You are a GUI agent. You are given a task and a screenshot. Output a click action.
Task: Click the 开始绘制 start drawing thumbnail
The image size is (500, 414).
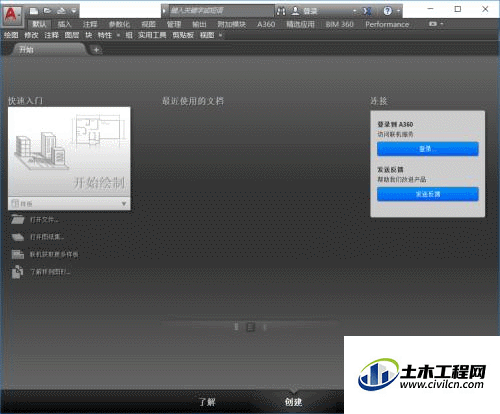pos(69,152)
